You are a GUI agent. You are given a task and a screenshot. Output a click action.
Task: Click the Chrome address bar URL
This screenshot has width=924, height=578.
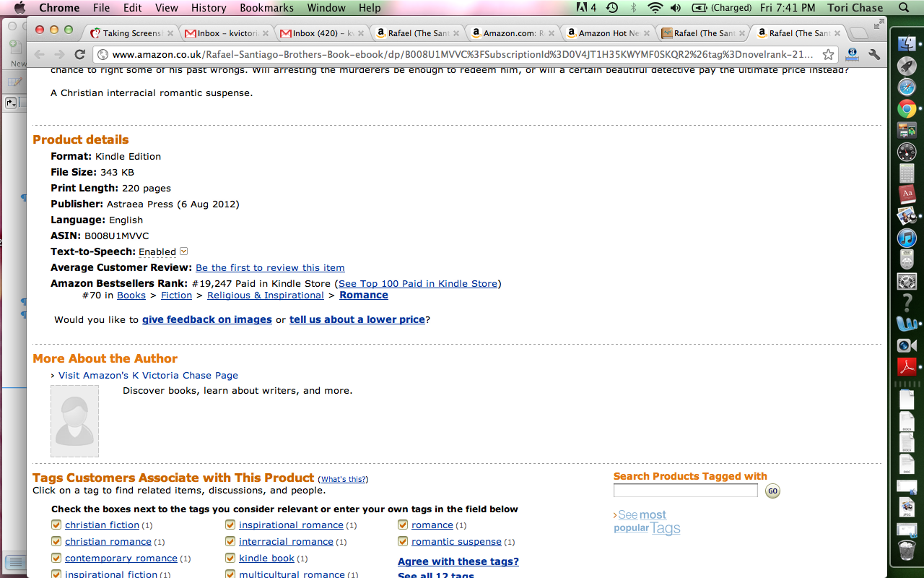(x=463, y=54)
